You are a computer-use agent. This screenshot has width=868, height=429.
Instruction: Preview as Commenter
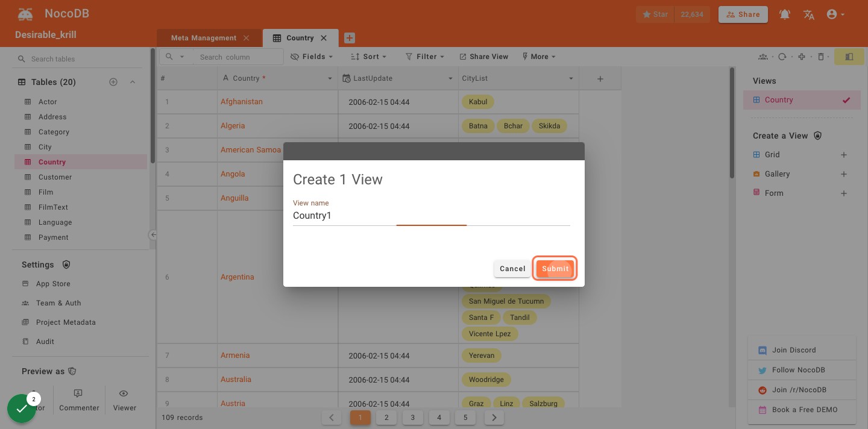tap(79, 400)
